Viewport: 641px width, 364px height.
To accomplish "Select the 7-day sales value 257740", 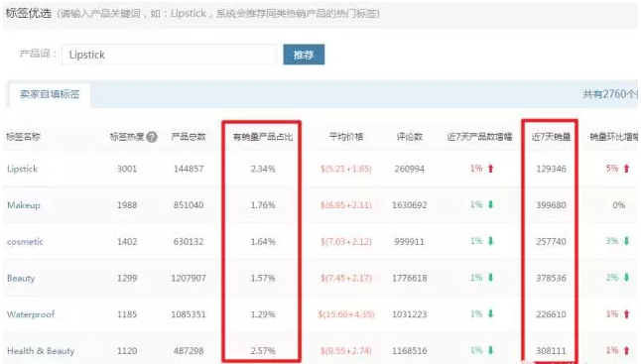I will 551,241.
